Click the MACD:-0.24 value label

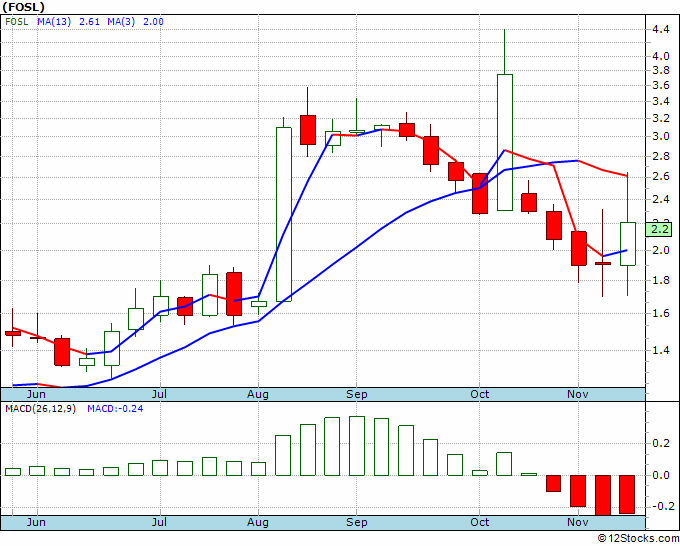(x=115, y=409)
